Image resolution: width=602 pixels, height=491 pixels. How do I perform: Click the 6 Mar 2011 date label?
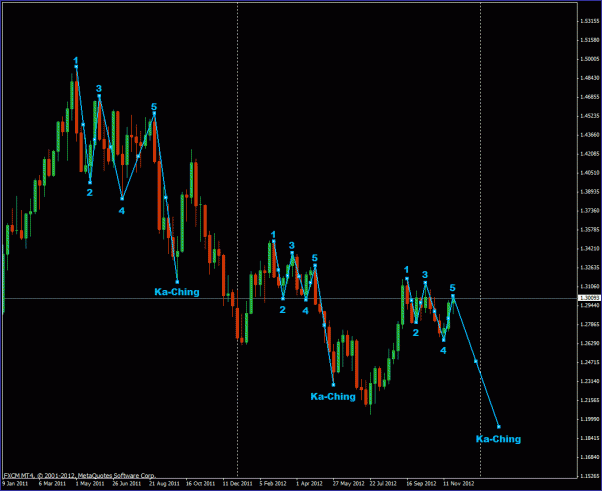pos(52,484)
